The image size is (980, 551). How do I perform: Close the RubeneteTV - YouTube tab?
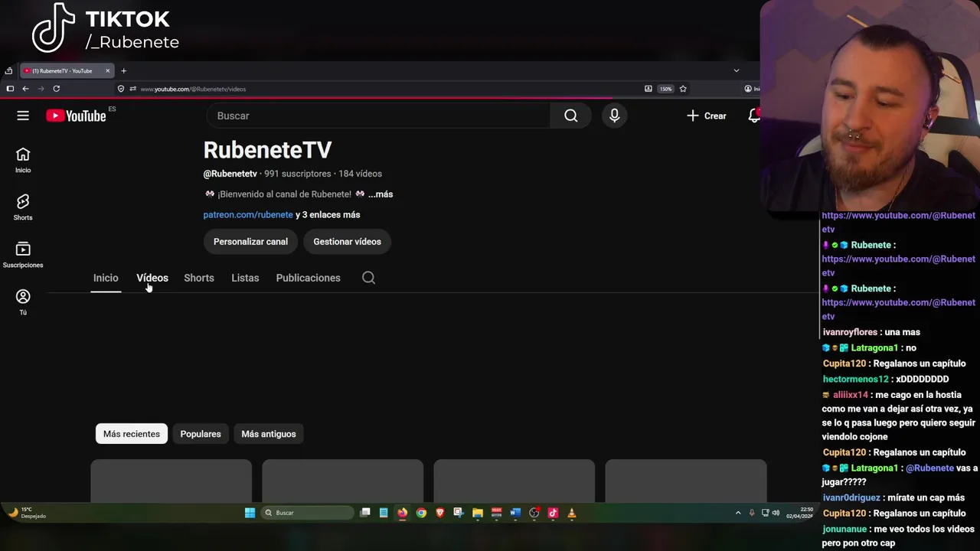[108, 71]
